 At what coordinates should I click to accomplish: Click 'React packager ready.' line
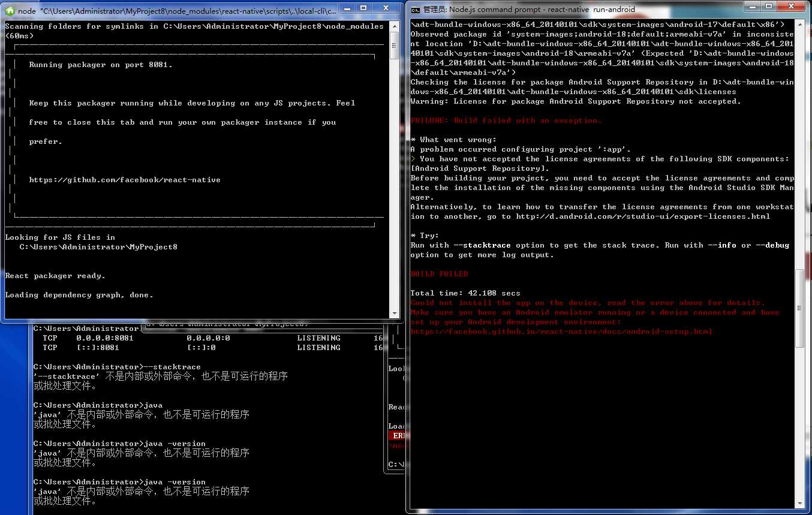click(x=55, y=276)
